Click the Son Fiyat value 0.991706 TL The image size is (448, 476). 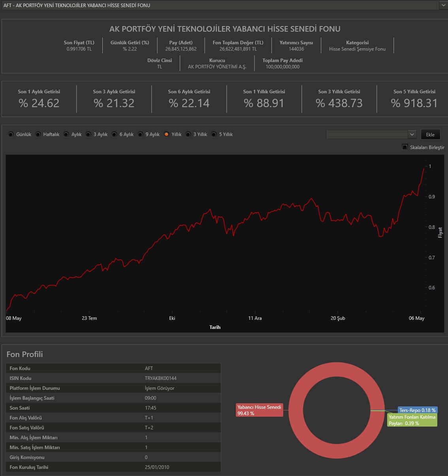pyautogui.click(x=79, y=49)
